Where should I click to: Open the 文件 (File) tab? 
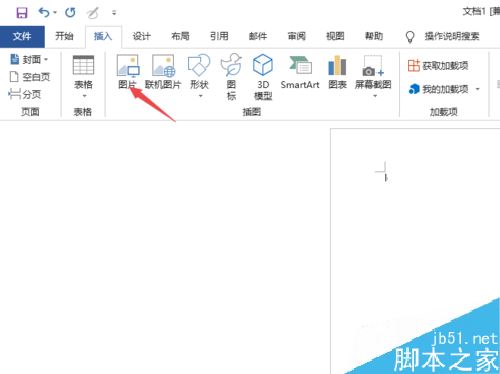pyautogui.click(x=22, y=36)
